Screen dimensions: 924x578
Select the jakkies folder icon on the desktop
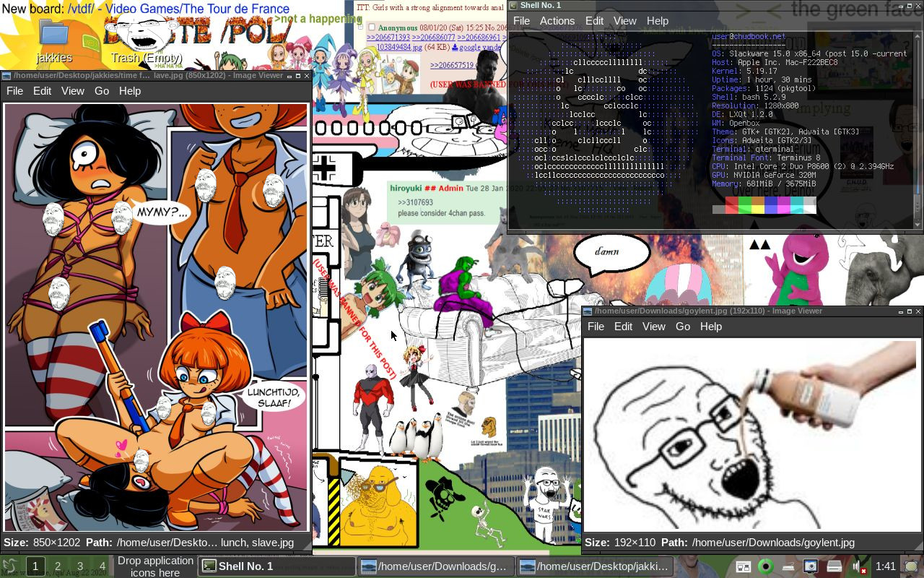pyautogui.click(x=54, y=33)
